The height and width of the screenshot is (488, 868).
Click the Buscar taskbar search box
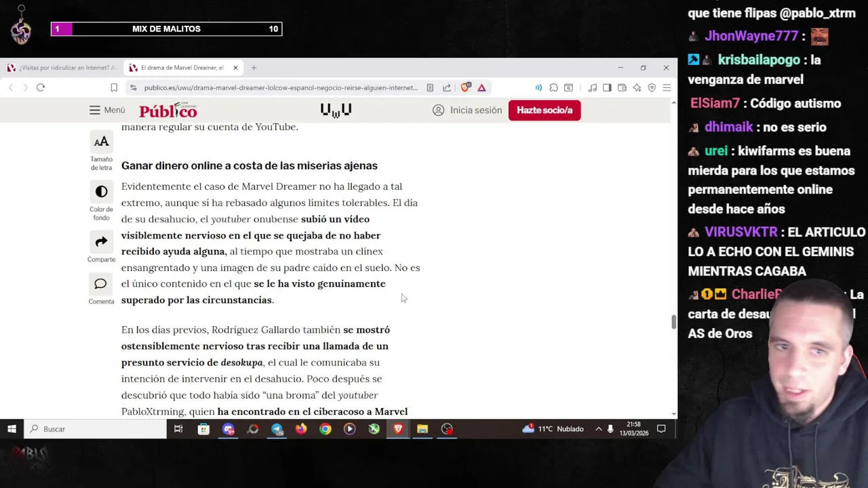(x=95, y=428)
